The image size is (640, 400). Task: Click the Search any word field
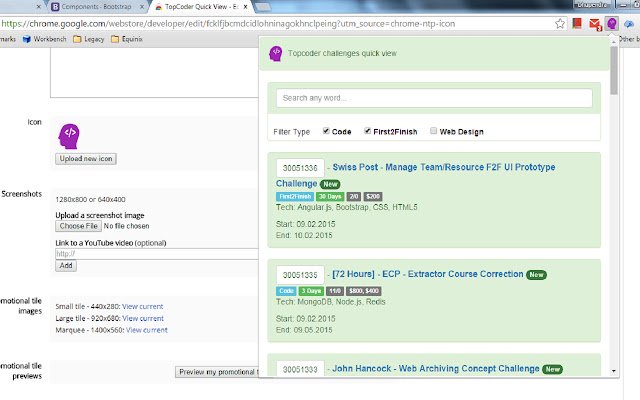tap(434, 98)
